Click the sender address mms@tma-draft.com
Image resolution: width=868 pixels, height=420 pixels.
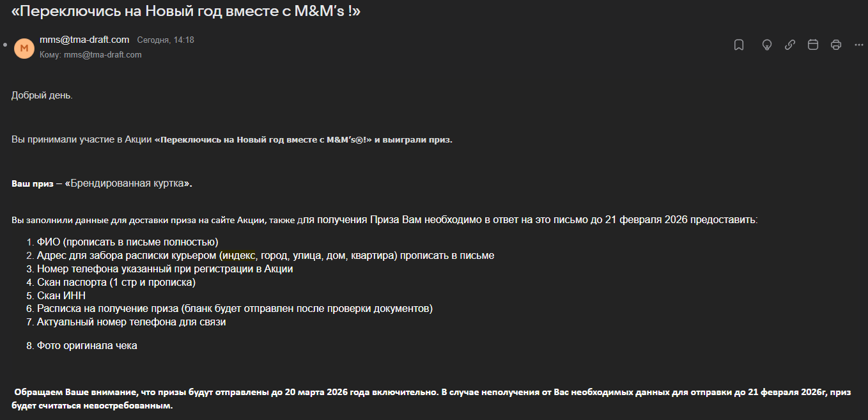84,40
